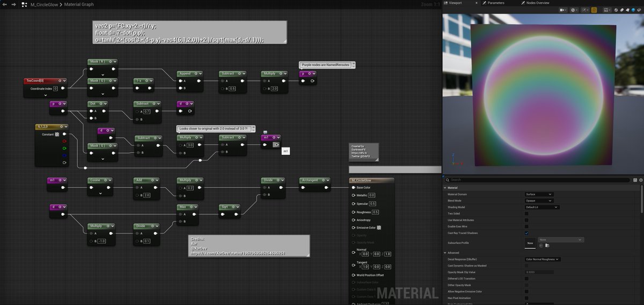Image resolution: width=644 pixels, height=305 pixels.
Task: Set preview mesh to sphere
Action: pos(616,10)
